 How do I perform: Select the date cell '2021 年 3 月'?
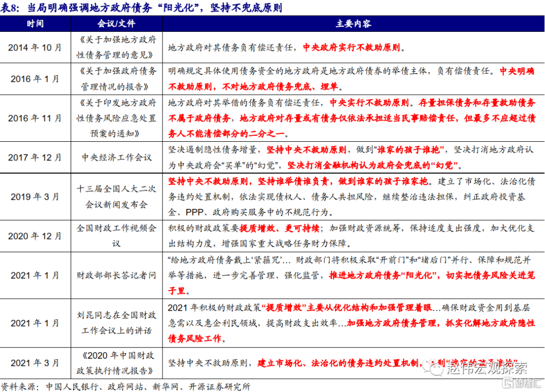click(35, 363)
